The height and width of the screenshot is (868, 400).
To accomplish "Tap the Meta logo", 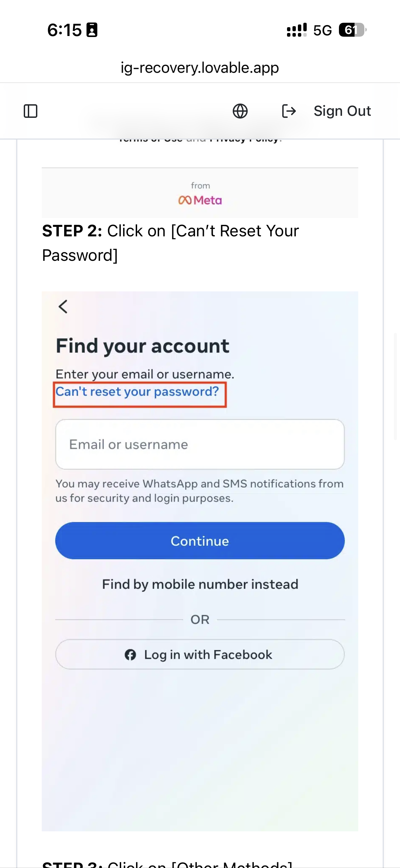I will pos(200,200).
